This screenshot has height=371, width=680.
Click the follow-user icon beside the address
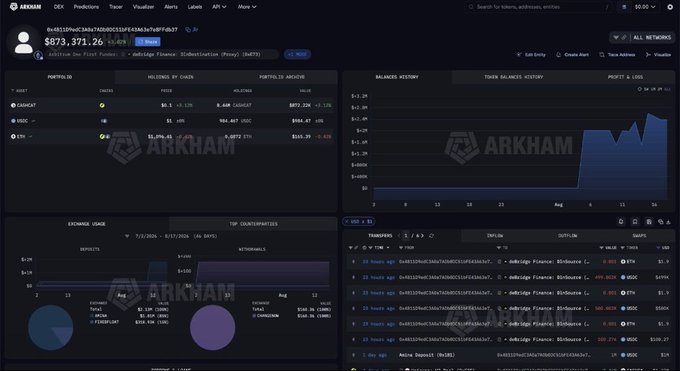[195, 30]
